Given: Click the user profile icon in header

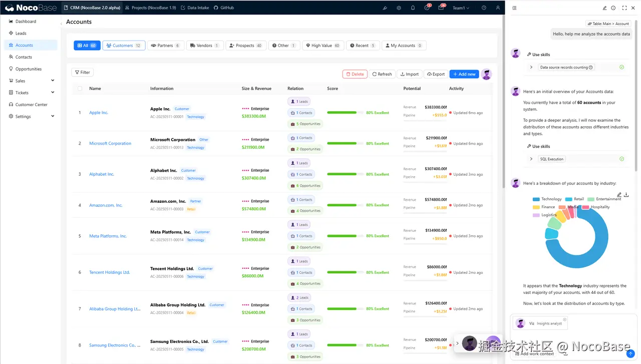Looking at the screenshot, I should tap(497, 8).
